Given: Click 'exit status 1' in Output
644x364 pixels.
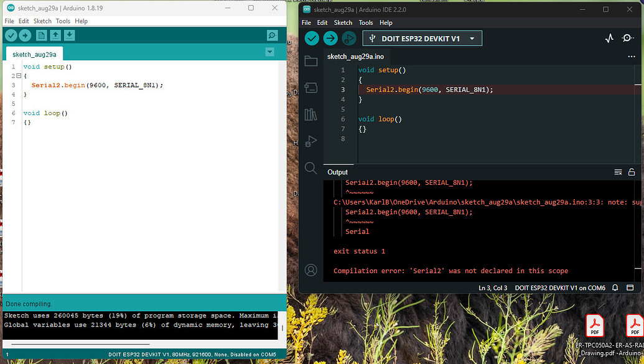Looking at the screenshot, I should click(x=360, y=251).
